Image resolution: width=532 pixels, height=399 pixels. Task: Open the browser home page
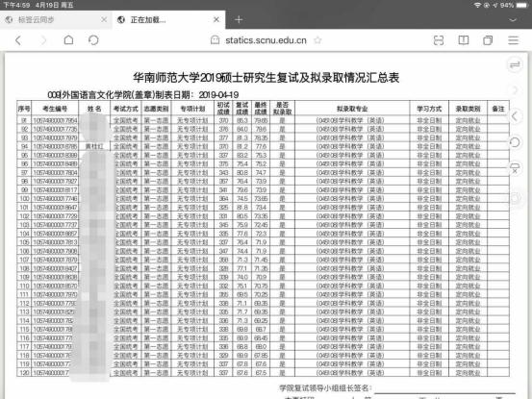68,40
